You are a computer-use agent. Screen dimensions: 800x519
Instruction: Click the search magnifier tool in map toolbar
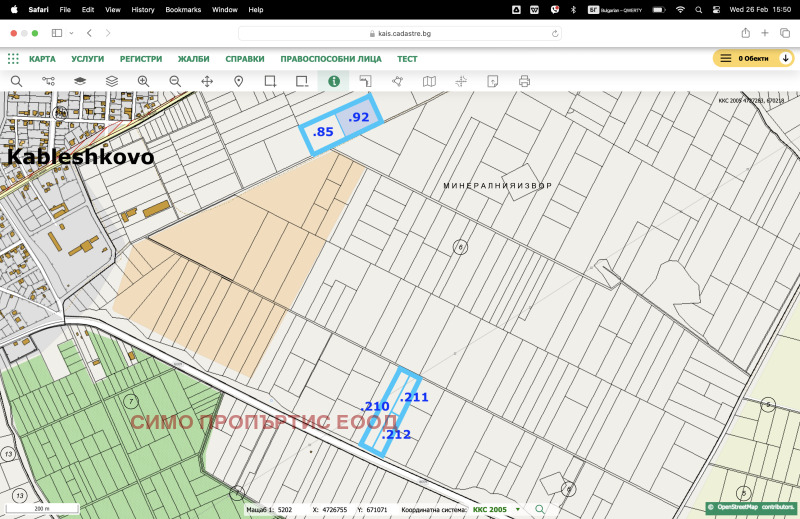click(x=16, y=81)
